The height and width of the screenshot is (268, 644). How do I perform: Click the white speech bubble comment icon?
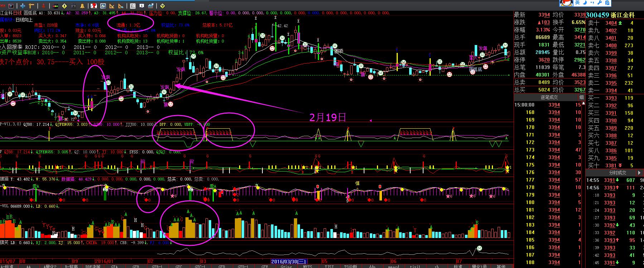tap(142, 6)
